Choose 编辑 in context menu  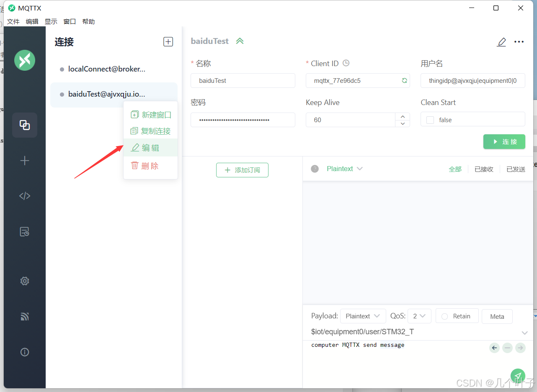tap(151, 148)
